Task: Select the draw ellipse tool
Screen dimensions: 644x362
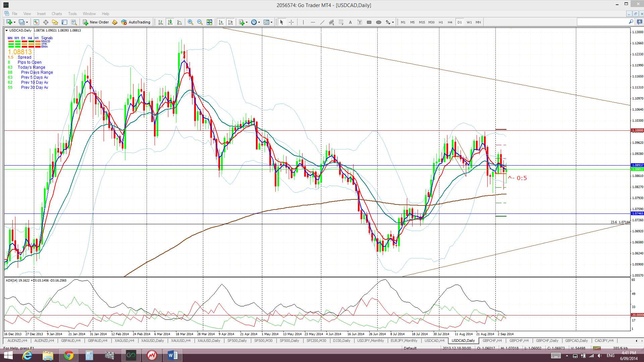Action: coord(378,22)
